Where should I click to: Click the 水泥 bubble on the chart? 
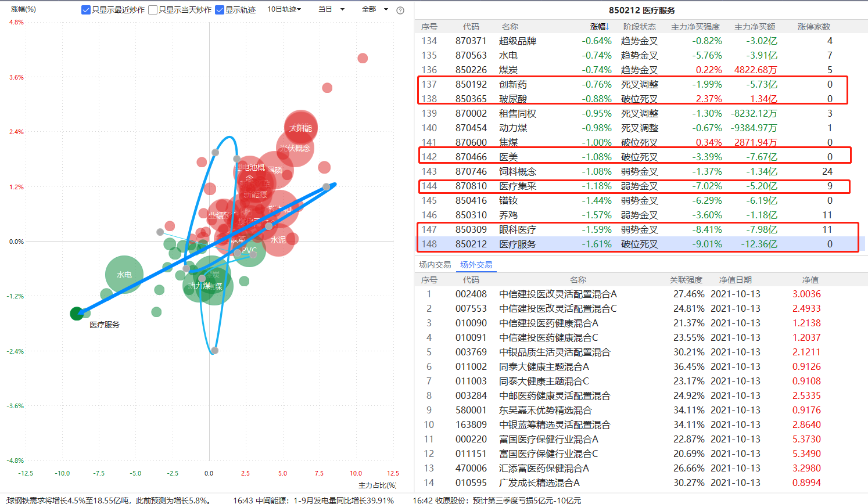(x=278, y=239)
